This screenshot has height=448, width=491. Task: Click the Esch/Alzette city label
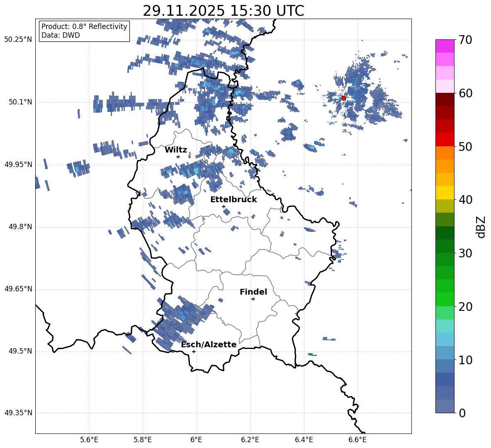pos(209,344)
